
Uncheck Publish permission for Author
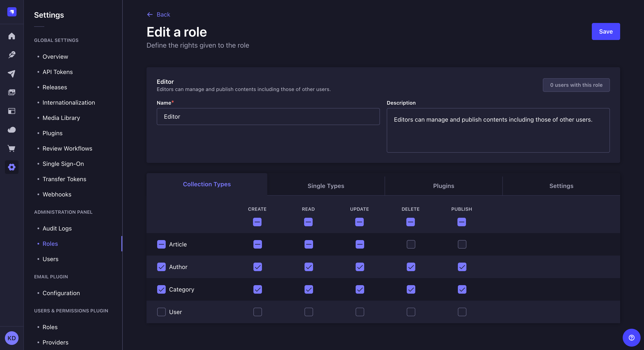click(462, 267)
